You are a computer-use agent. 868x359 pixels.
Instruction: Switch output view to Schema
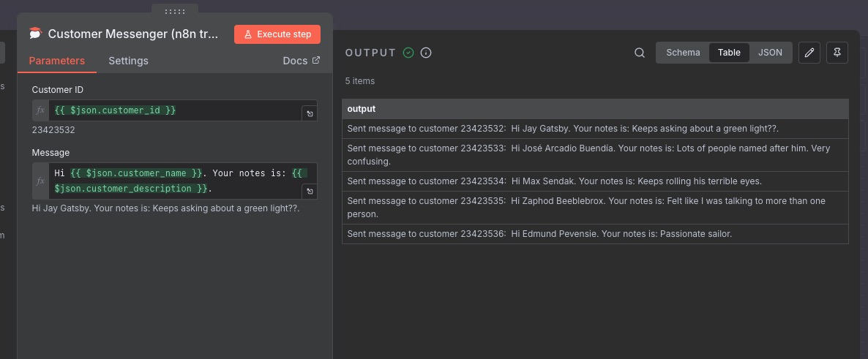pos(683,53)
